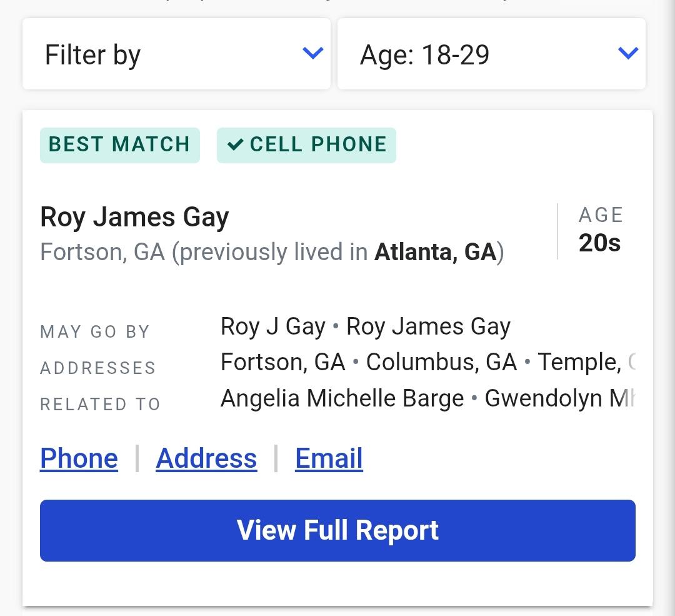This screenshot has width=675, height=616.
Task: Select the Roy J Gay alias
Action: [x=273, y=326]
